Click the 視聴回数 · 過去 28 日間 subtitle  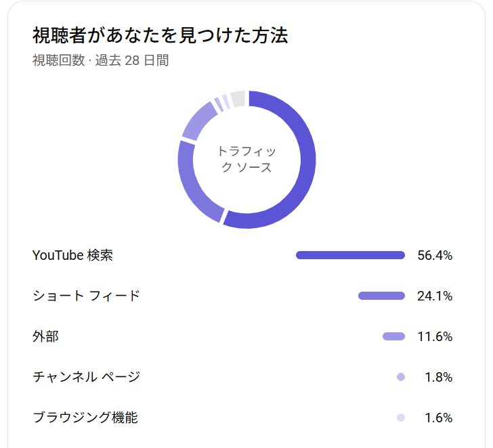pyautogui.click(x=101, y=60)
